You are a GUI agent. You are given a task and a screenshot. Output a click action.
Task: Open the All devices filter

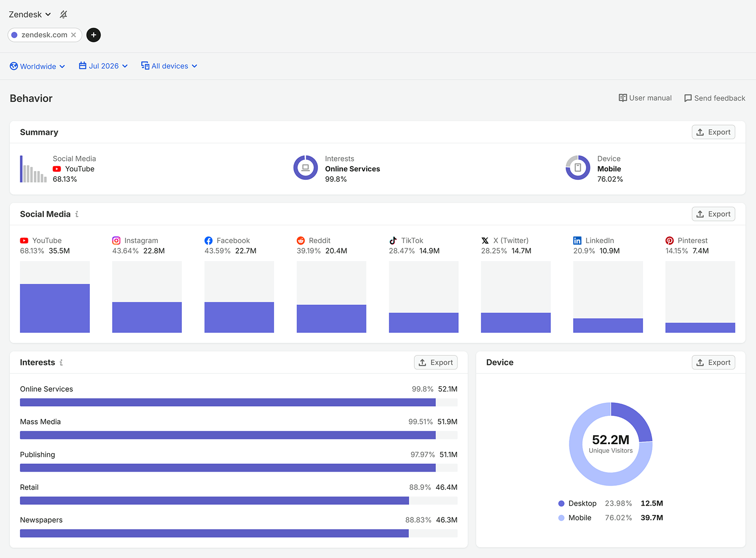tap(169, 66)
